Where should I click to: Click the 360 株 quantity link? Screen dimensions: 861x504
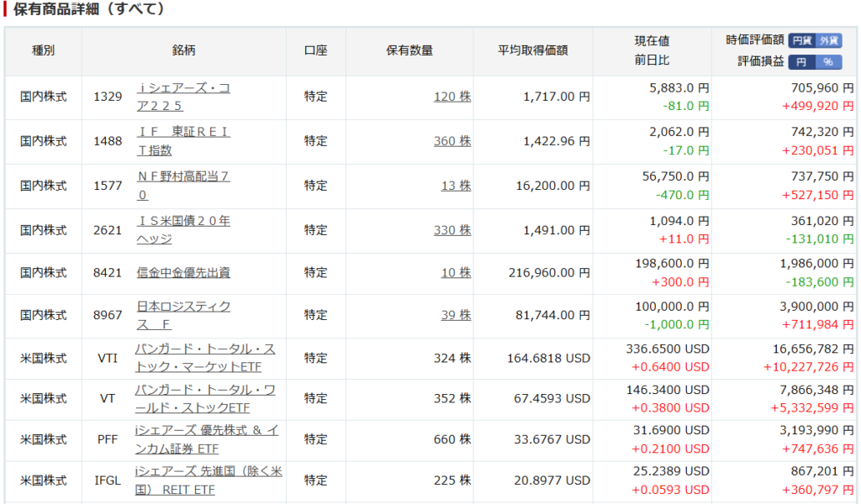point(452,141)
